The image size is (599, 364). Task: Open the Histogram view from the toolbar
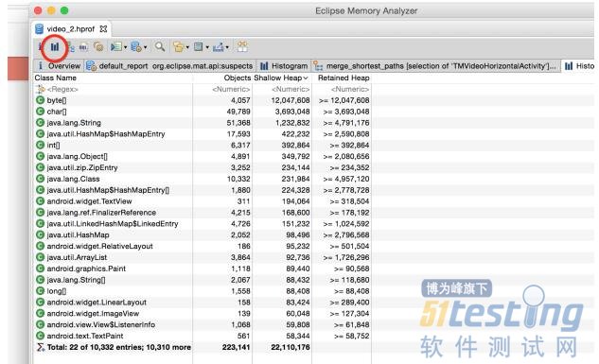point(55,47)
